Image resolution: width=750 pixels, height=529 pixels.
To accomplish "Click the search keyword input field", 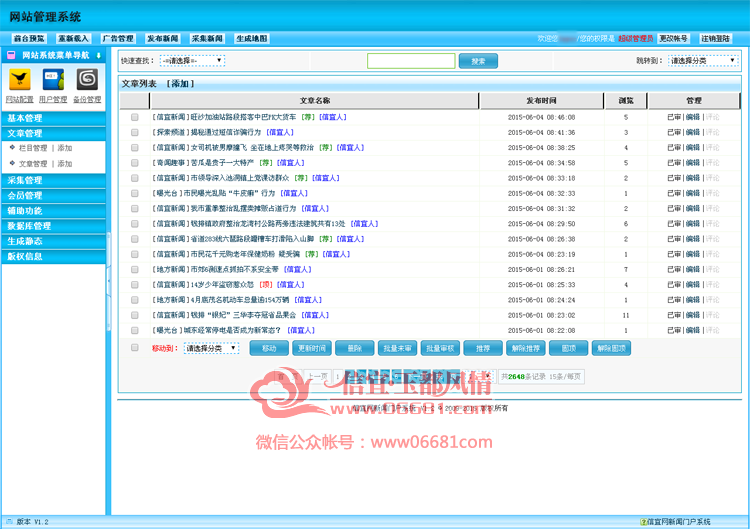I will point(411,61).
